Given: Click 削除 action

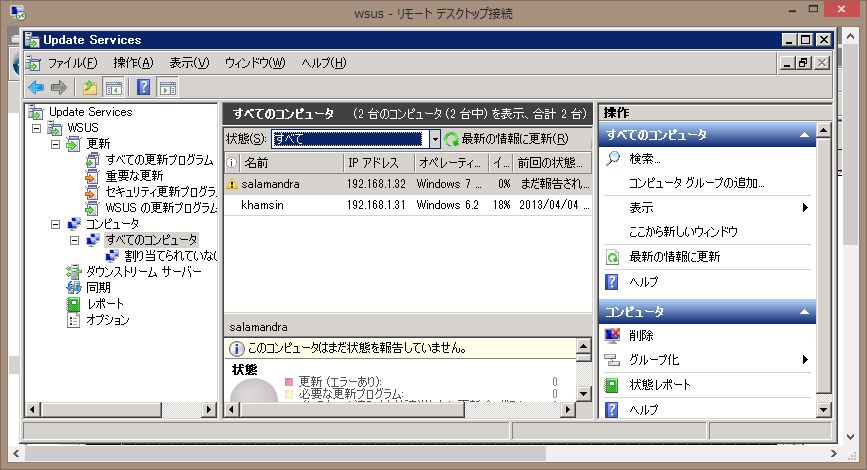Looking at the screenshot, I should pos(641,336).
